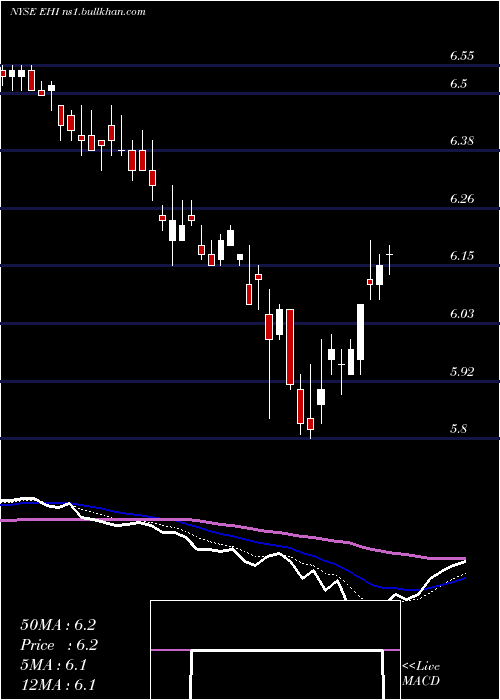This screenshot has width=500, height=700.
Task: Click the 6.15 price level label
Action: [462, 256]
